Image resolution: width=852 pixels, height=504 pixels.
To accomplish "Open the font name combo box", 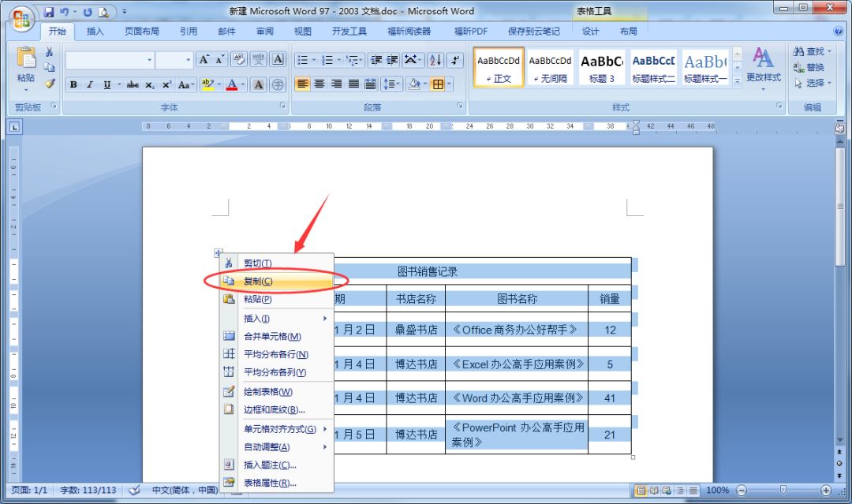I will (x=109, y=60).
